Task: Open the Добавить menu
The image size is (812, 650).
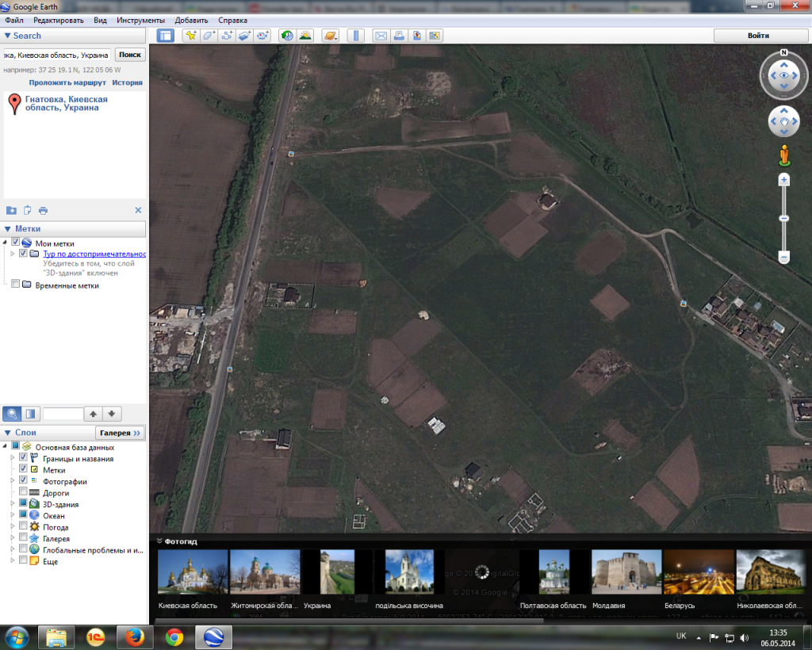Action: click(191, 20)
